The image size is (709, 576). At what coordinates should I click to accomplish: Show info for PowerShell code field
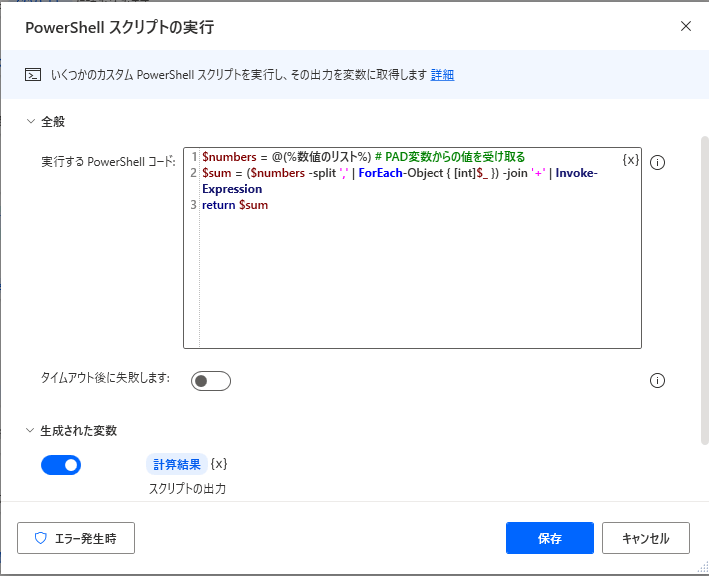click(657, 162)
